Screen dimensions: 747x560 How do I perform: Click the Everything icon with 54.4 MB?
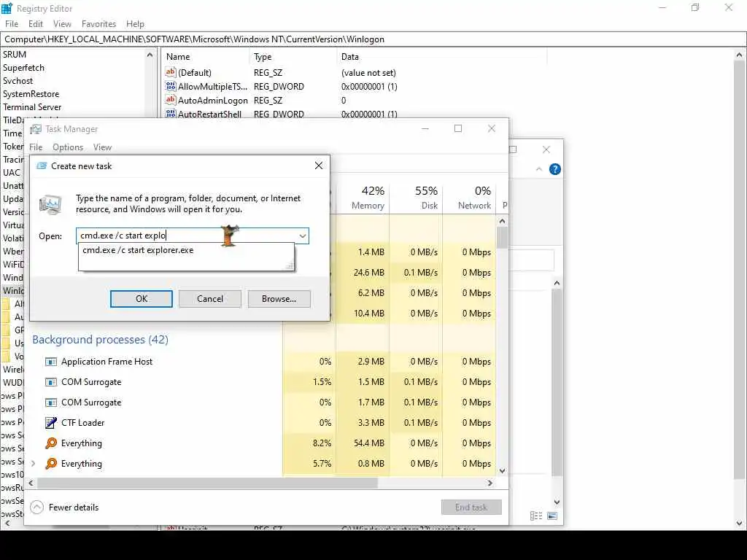click(51, 443)
